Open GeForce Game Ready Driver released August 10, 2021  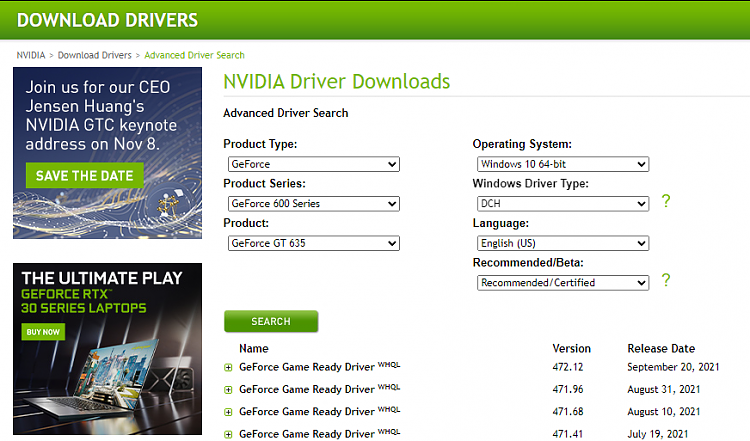320,411
